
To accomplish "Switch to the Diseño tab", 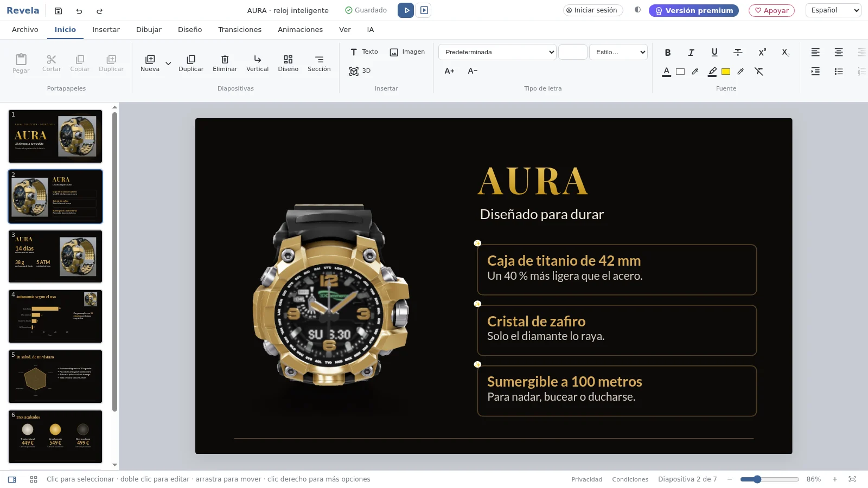I will (x=190, y=30).
